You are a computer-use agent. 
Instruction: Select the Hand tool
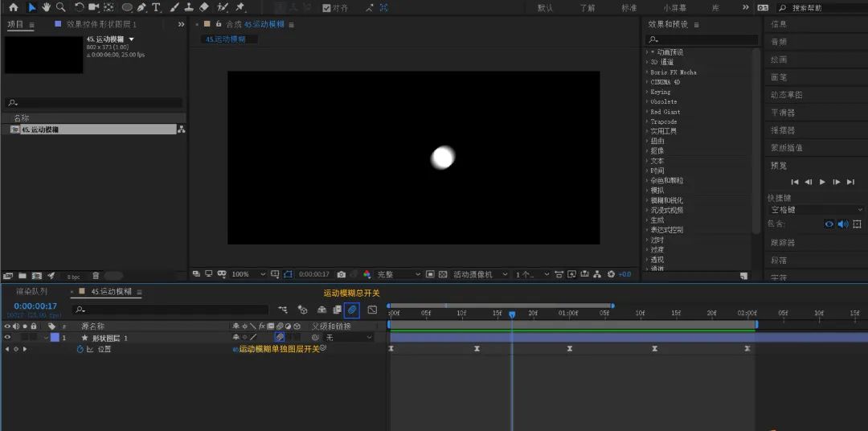47,7
